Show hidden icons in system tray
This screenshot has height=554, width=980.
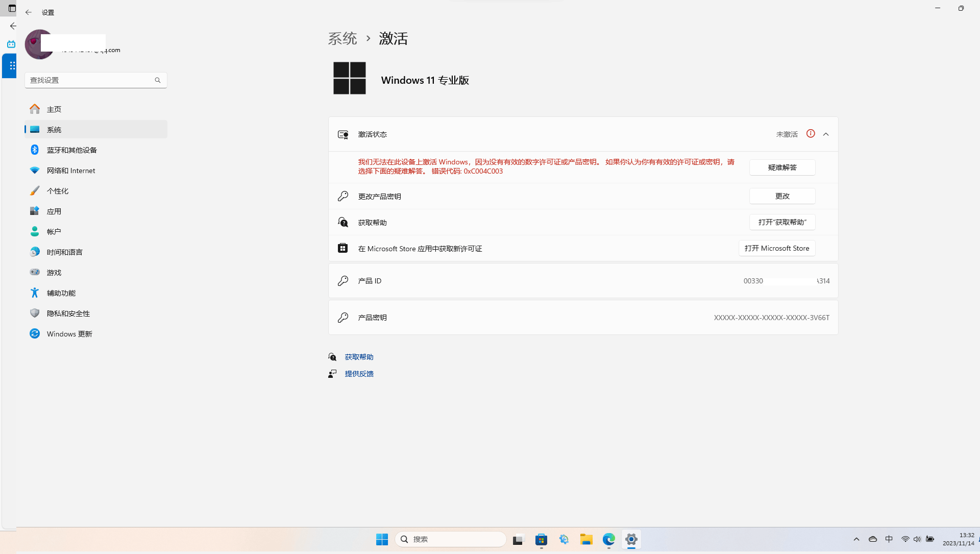856,539
